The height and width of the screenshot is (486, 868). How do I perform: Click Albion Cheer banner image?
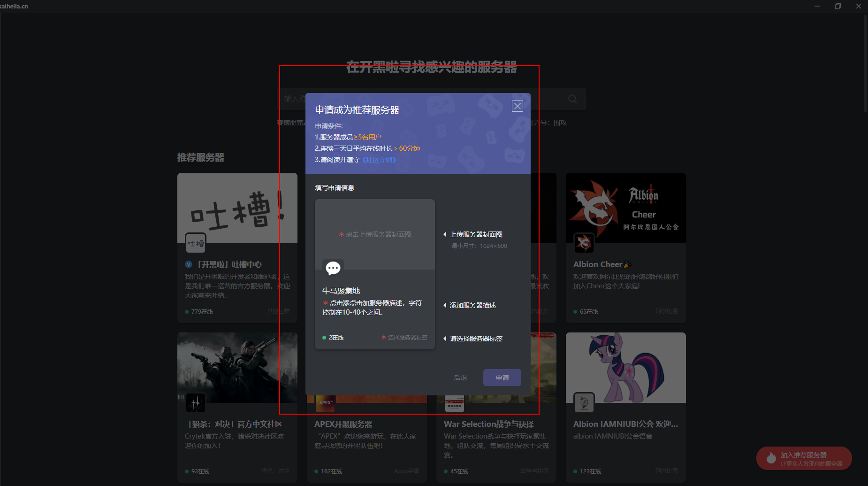pos(626,208)
